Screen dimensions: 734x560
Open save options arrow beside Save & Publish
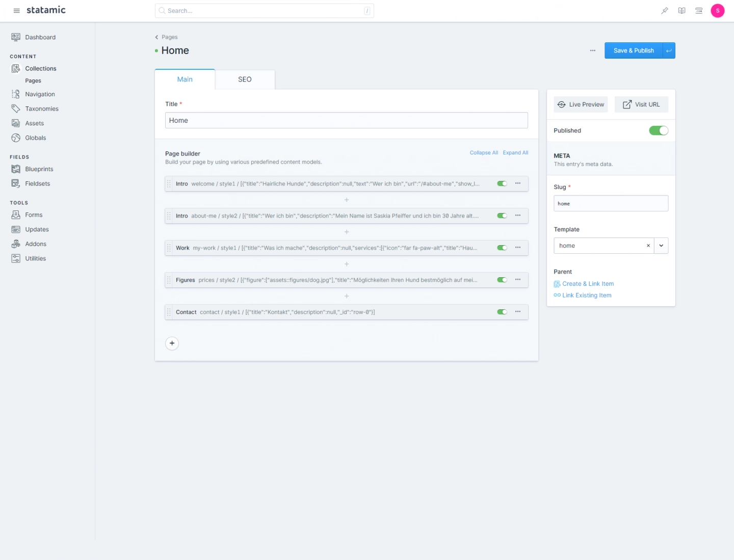(x=669, y=50)
